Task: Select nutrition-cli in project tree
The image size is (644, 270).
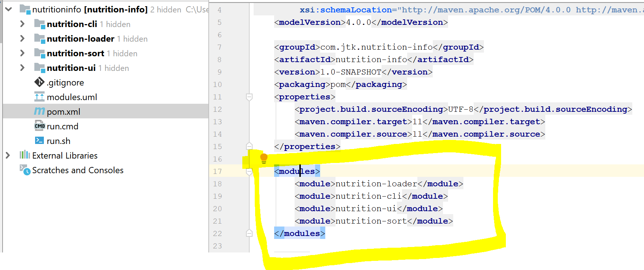Action: 72,24
